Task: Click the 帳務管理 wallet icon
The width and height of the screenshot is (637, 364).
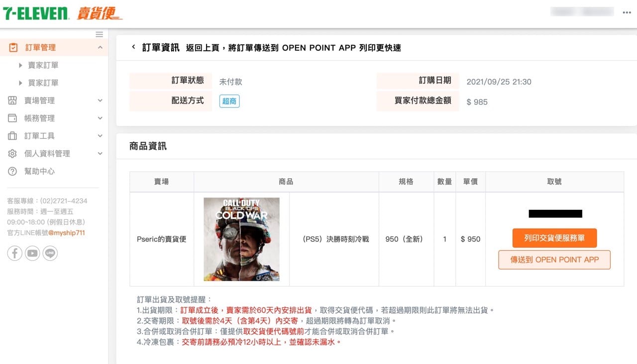Action: (x=12, y=118)
